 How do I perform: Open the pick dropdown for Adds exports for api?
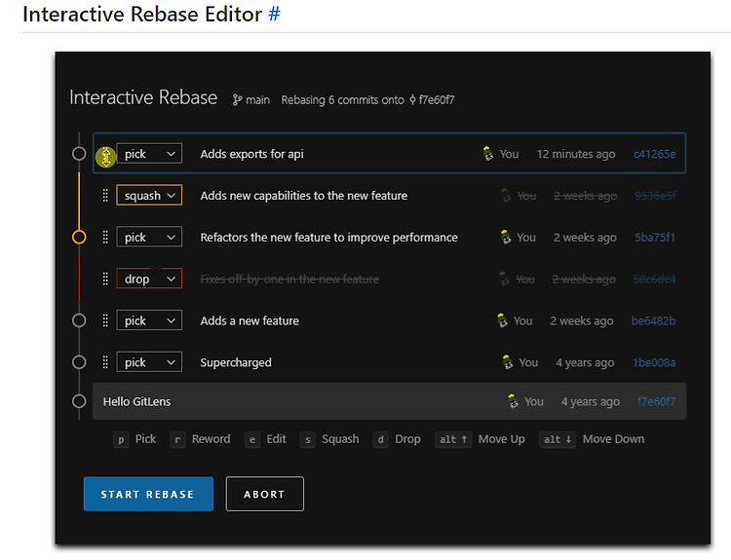pyautogui.click(x=149, y=154)
